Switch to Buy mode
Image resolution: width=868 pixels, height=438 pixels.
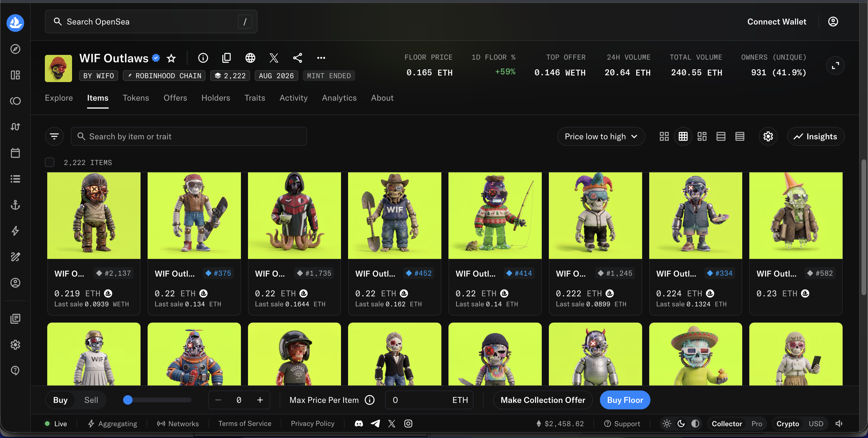[60, 400]
